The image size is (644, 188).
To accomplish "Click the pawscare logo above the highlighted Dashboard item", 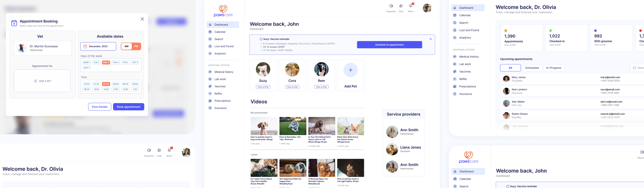I will tap(223, 11).
